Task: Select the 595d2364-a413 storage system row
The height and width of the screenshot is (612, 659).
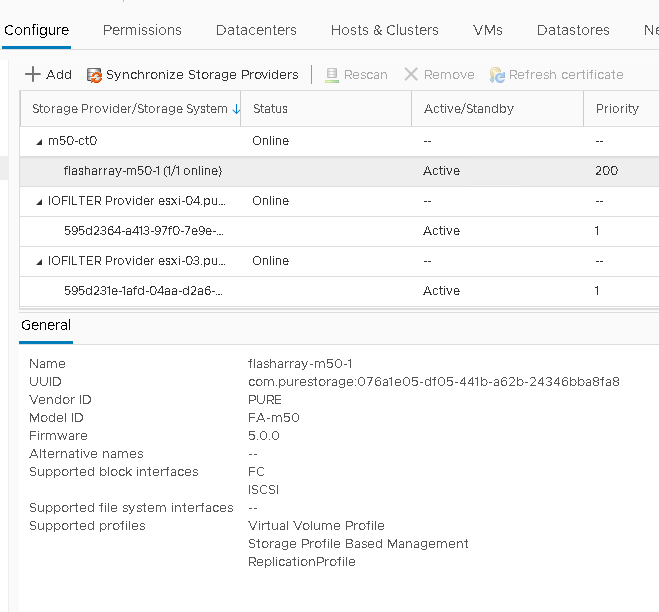Action: pyautogui.click(x=142, y=231)
